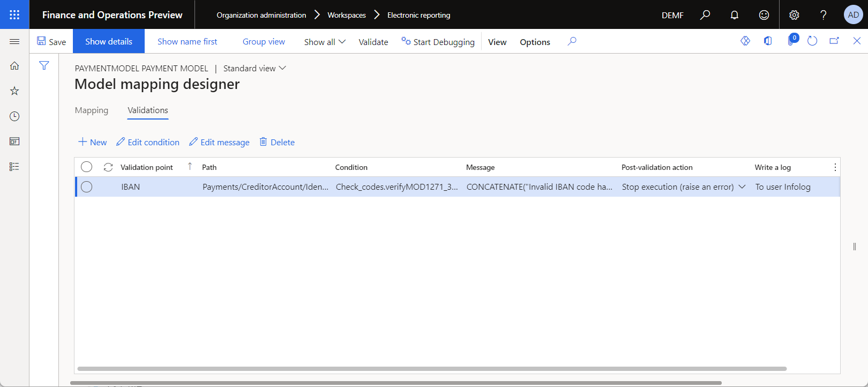The height and width of the screenshot is (387, 868).
Task: Switch to the Validations tab
Action: 148,110
